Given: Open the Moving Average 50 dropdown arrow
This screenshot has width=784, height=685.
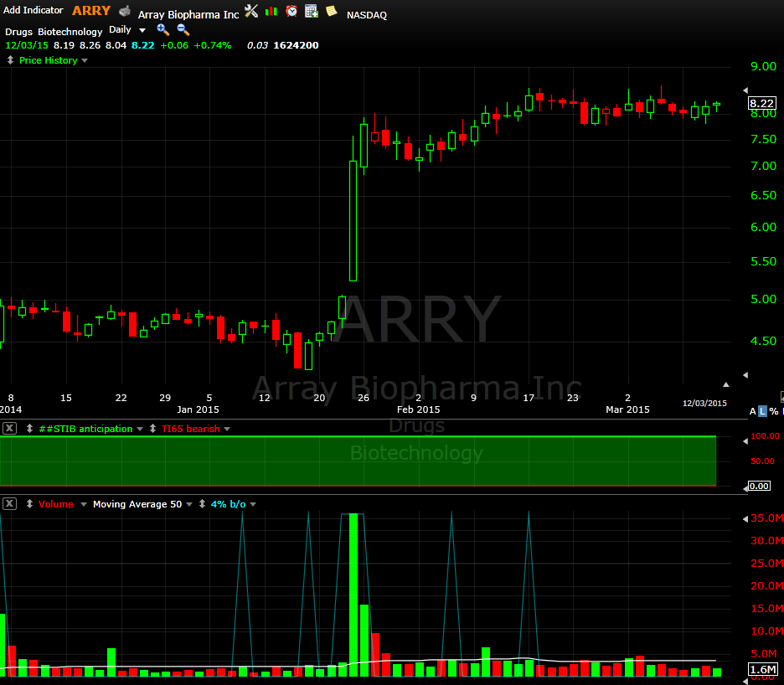Looking at the screenshot, I should [189, 504].
